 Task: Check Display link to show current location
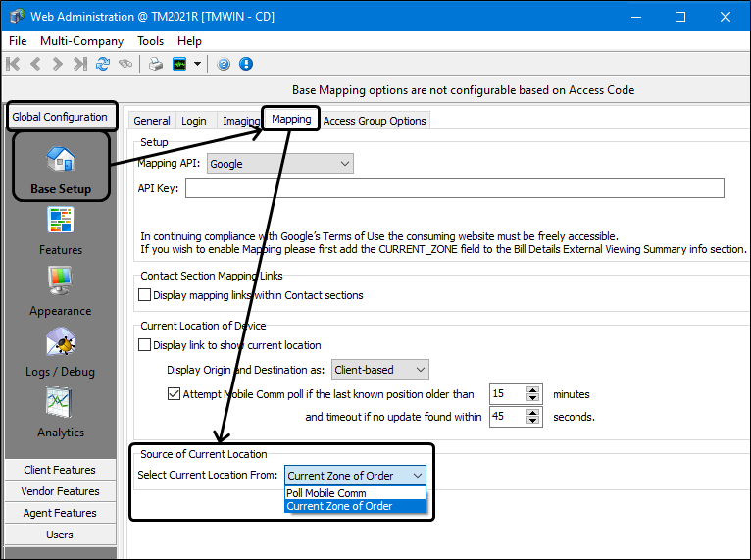[x=146, y=345]
